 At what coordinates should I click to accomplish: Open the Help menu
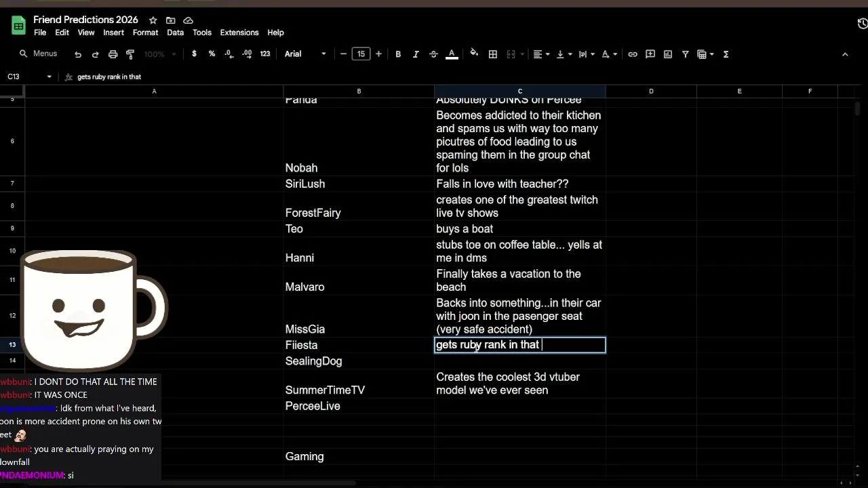pyautogui.click(x=275, y=33)
